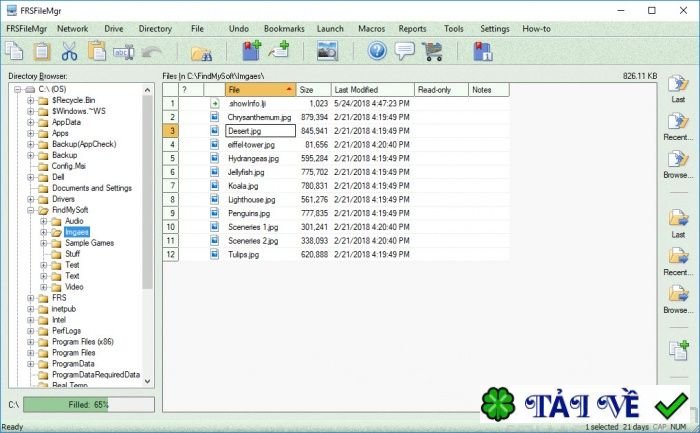This screenshot has width=700, height=433.
Task: Click the tree scrollbar down arrow
Action: coord(147,382)
